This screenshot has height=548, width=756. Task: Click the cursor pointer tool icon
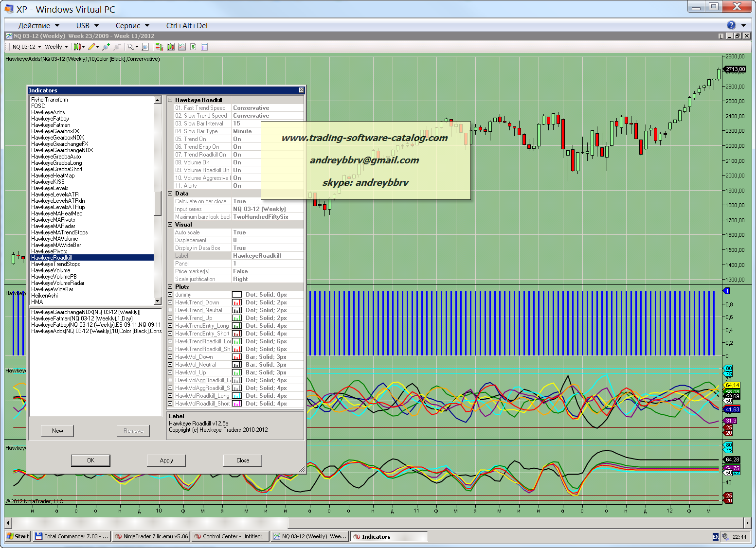(x=130, y=47)
